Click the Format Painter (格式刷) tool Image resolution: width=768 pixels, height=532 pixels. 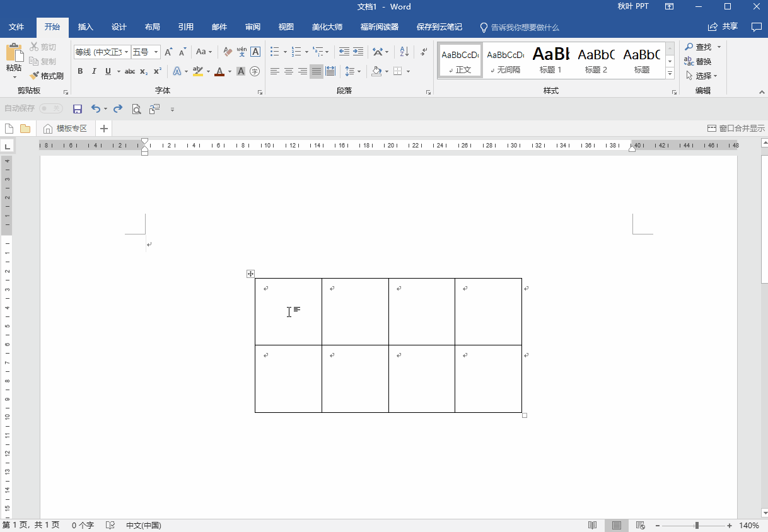pos(47,76)
